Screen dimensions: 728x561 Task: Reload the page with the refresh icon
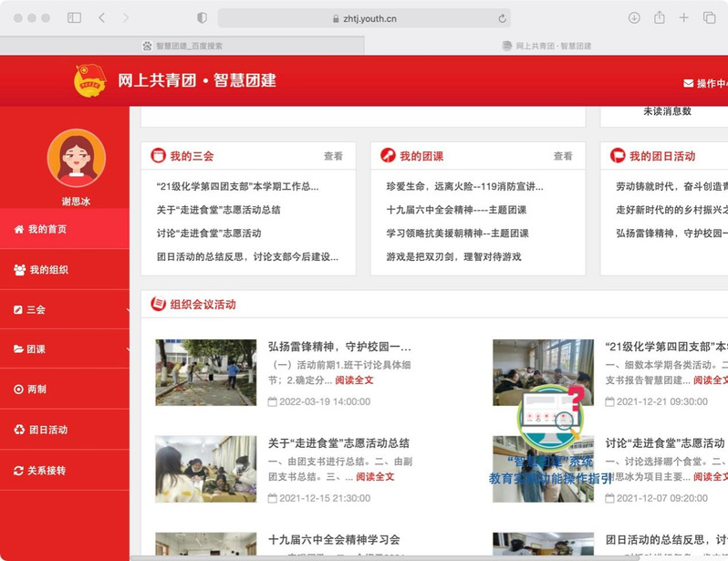[502, 18]
